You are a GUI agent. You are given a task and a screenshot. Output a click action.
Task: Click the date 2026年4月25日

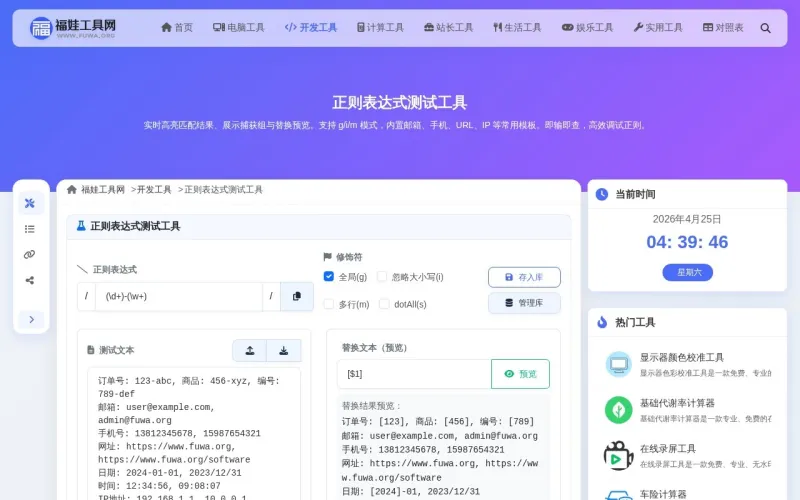(687, 219)
